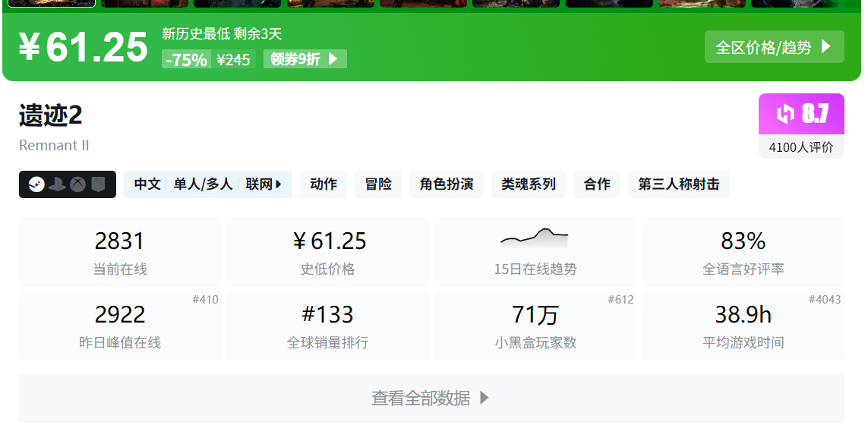Click the Heybox logo in the 8.7 score badge
868x425 pixels.
coord(785,114)
